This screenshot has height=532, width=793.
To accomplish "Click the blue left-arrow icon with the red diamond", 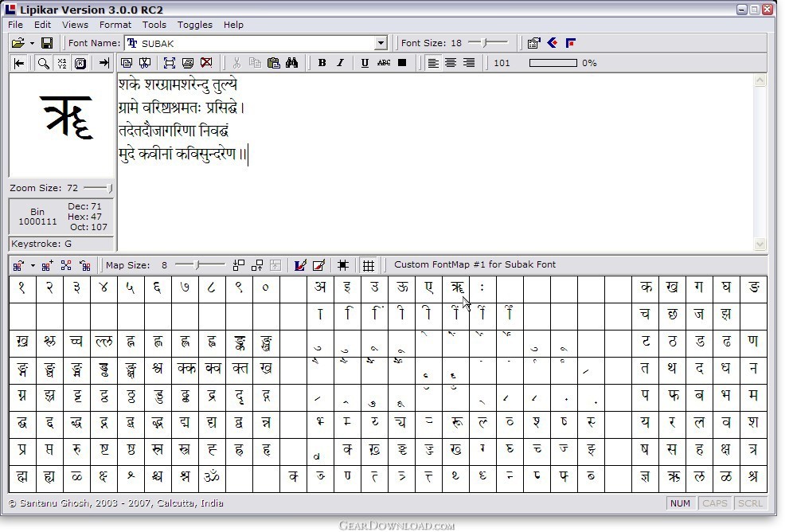I will [x=552, y=43].
